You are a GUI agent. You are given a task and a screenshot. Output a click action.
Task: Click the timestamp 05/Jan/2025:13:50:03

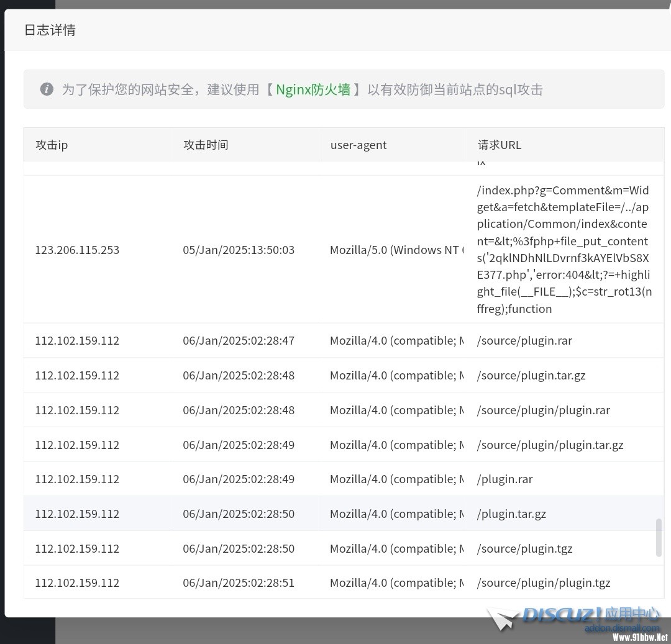[239, 250]
